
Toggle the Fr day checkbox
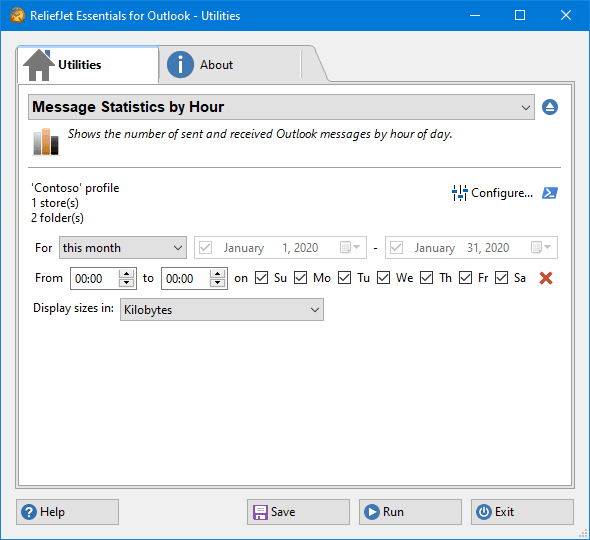(x=465, y=278)
